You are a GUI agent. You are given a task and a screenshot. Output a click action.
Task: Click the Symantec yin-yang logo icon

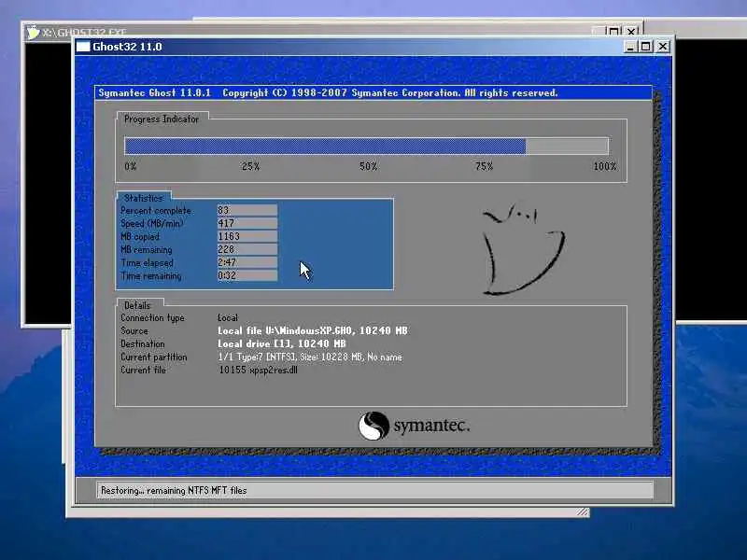click(373, 426)
